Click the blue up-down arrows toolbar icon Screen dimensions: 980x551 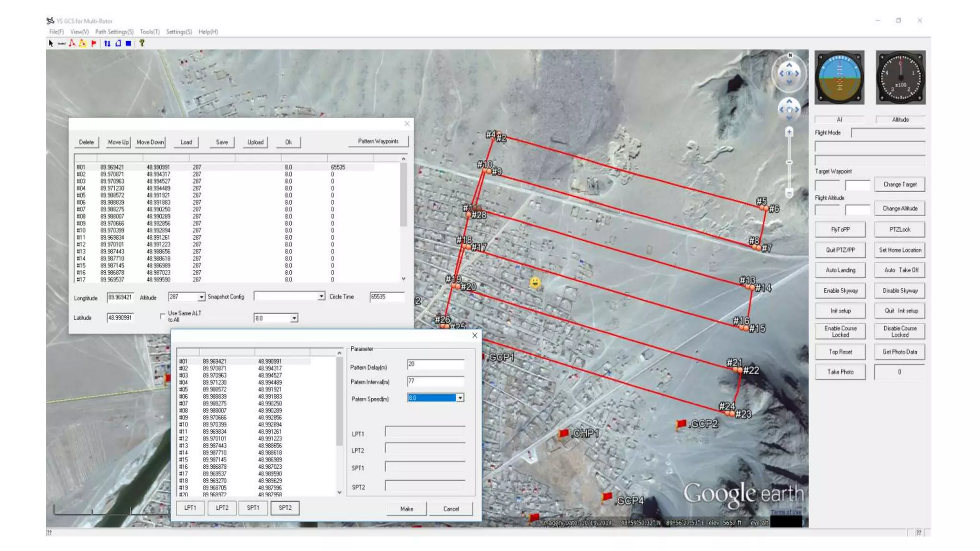point(107,44)
